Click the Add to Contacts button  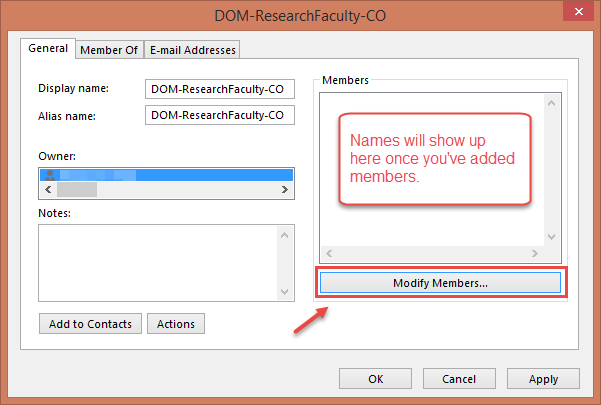pyautogui.click(x=91, y=324)
